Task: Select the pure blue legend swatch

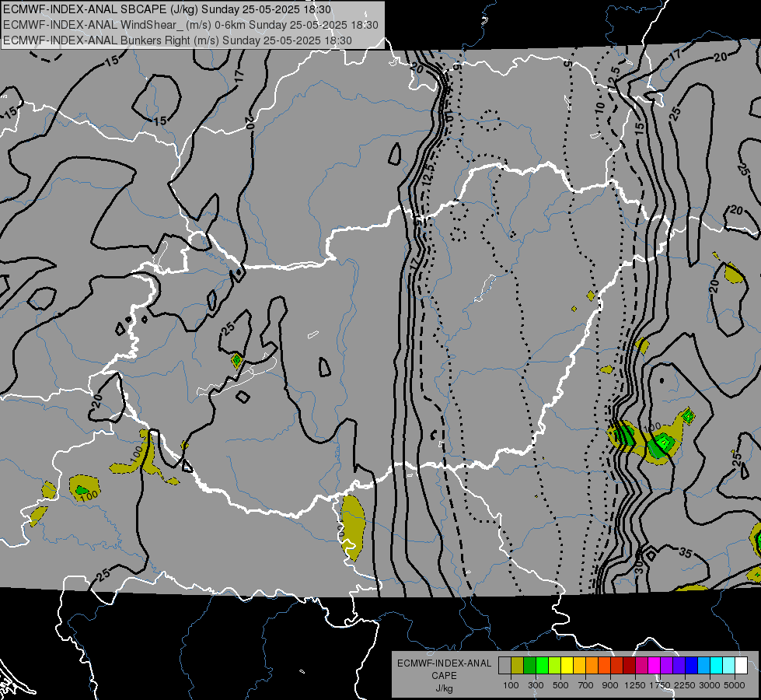Action: coord(692,665)
